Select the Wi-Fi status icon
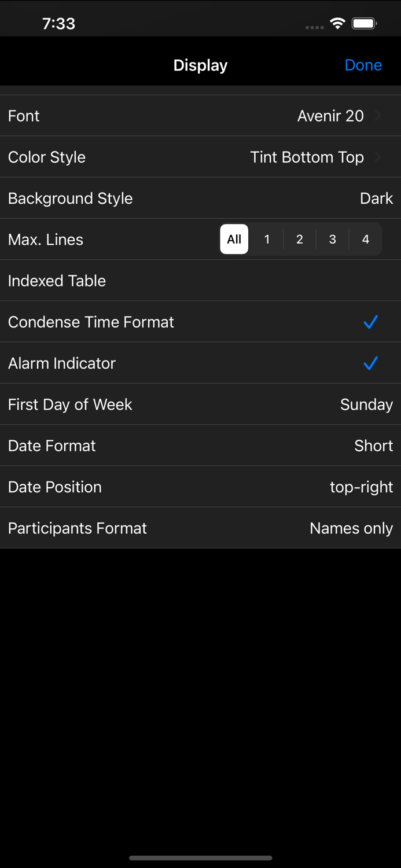 (x=337, y=24)
